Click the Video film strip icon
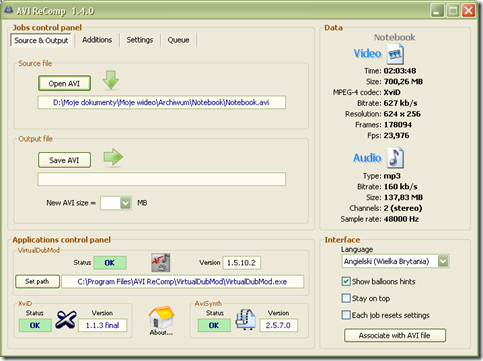 [x=395, y=54]
